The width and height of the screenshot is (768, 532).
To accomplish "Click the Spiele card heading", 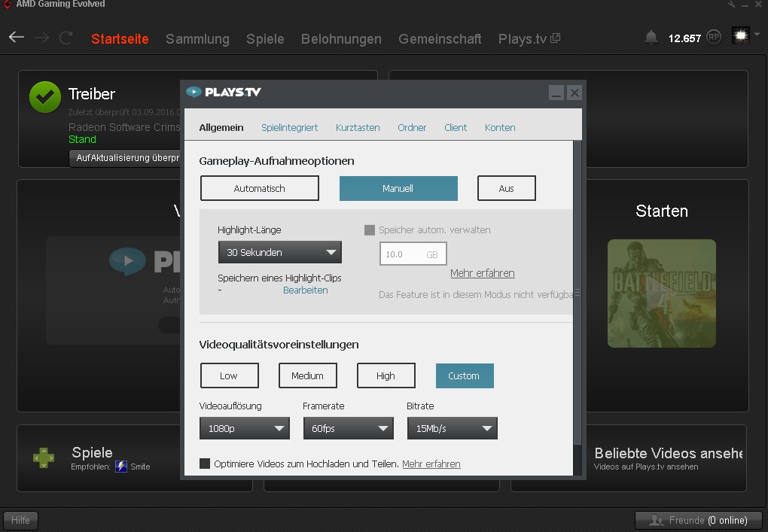I will click(92, 452).
